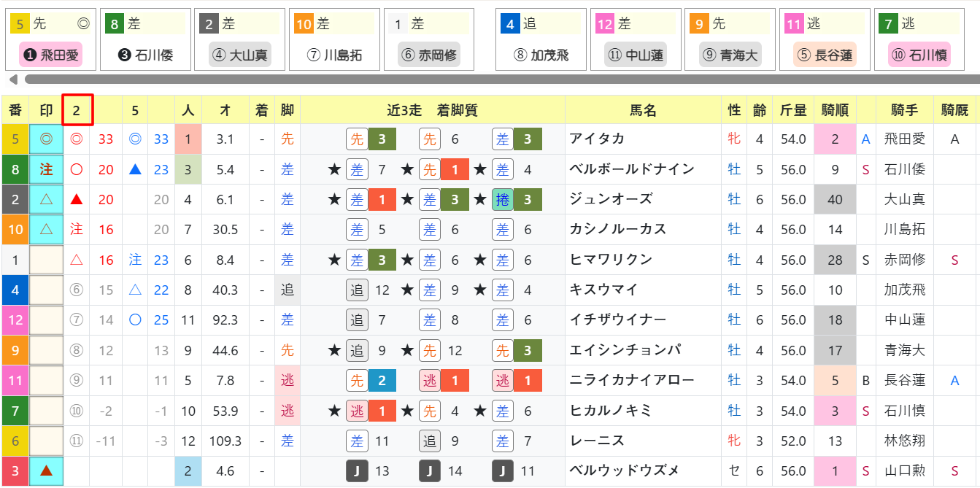
Task: Sort by the 番 column header
Action: tap(15, 110)
